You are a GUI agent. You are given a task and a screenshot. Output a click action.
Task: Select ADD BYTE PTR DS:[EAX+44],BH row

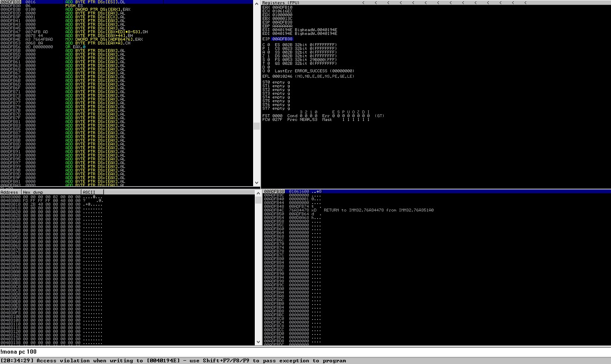[127, 36]
